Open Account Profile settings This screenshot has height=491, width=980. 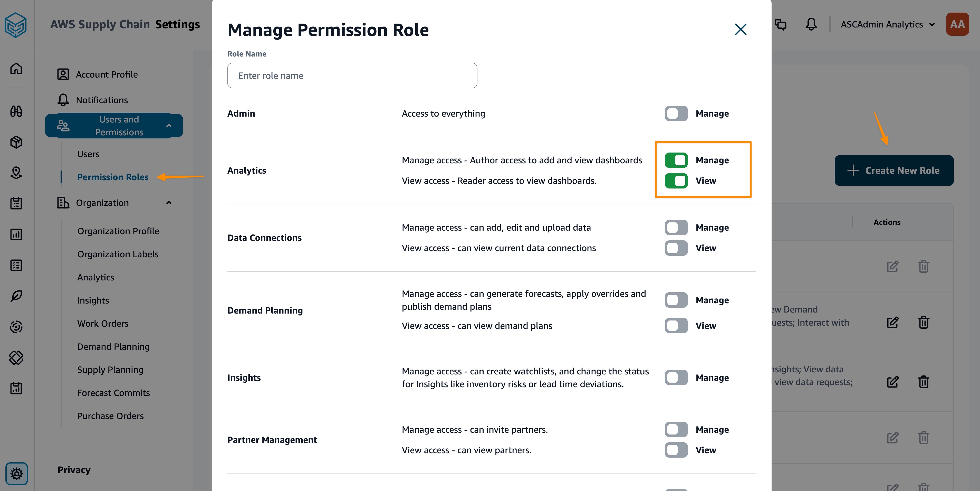[x=107, y=74]
